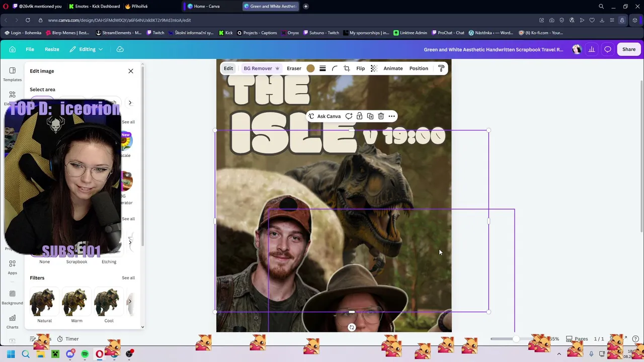This screenshot has height=362, width=644.
Task: Toggle the lock icon on floating toolbar
Action: [359, 116]
